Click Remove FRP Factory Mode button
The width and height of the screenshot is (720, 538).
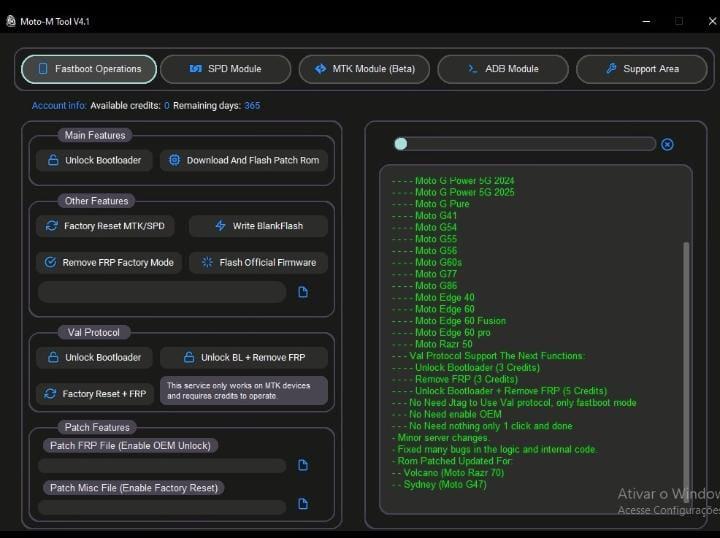(x=109, y=263)
